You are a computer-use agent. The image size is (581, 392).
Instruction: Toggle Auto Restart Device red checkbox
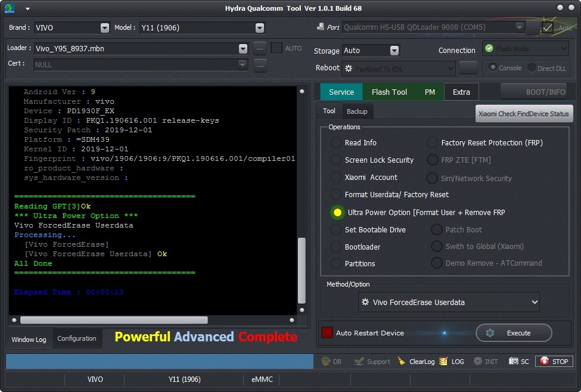pos(327,332)
